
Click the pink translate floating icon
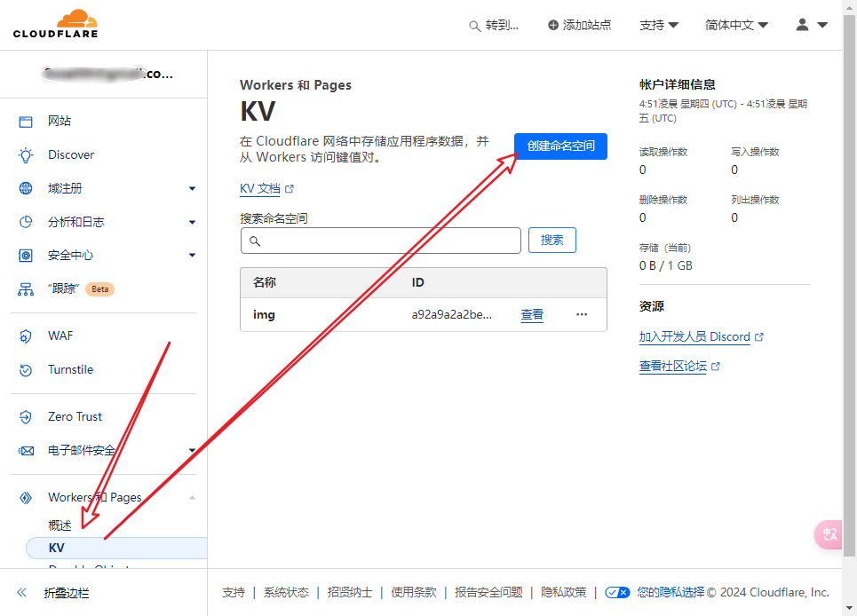[x=829, y=533]
